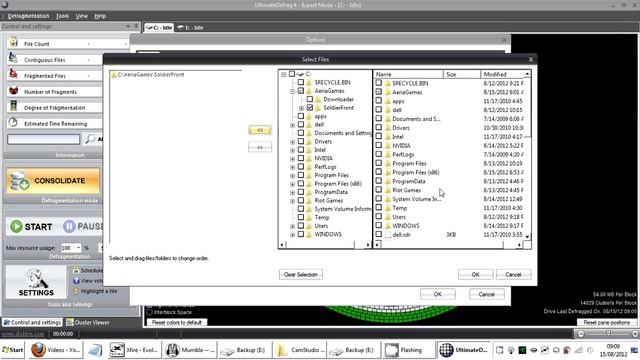Viewport: 640px width, 360px height.
Task: Open Xfire from the taskbar
Action: [135, 350]
